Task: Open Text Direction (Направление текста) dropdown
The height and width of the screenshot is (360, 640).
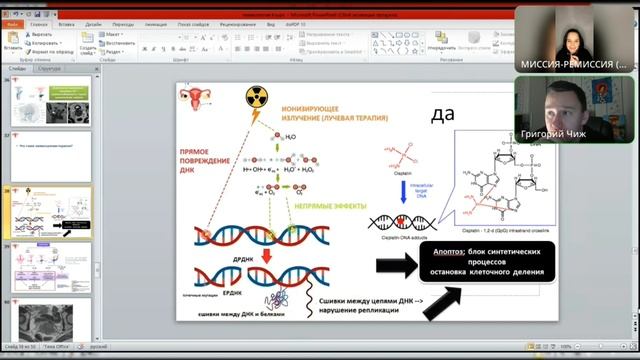Action: tap(325, 35)
